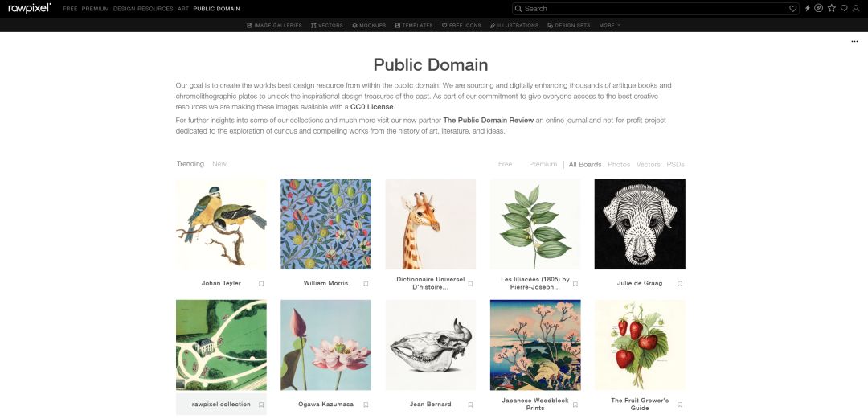
Task: Click the star icon in top bar
Action: click(x=832, y=8)
